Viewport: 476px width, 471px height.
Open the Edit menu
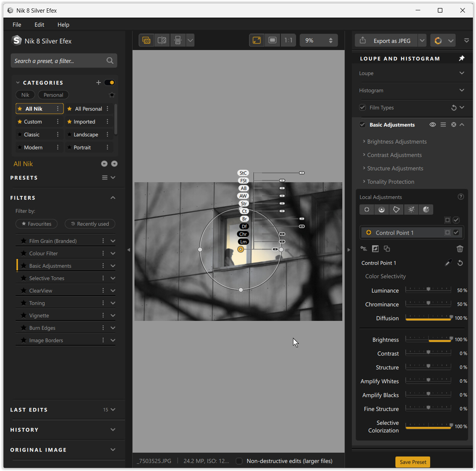tap(39, 25)
